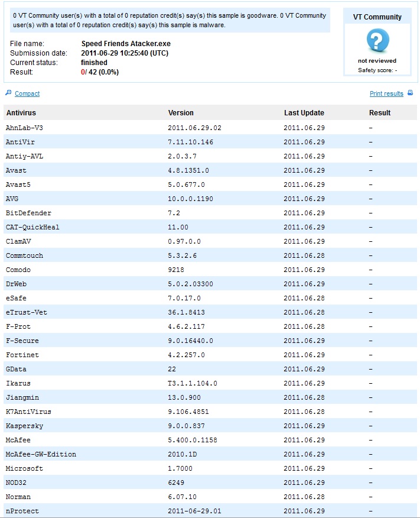
Task: Select the Norman antivirus name
Action: [x=18, y=497]
